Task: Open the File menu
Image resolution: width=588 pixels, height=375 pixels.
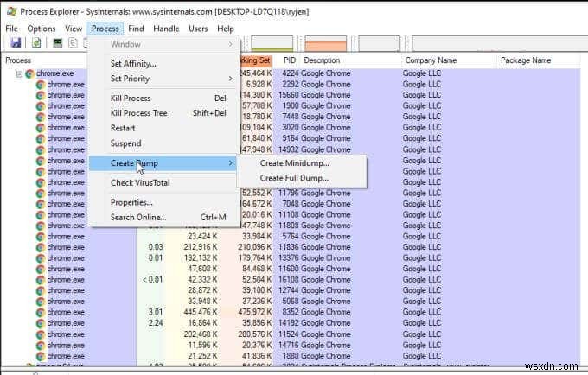Action: coord(11,29)
